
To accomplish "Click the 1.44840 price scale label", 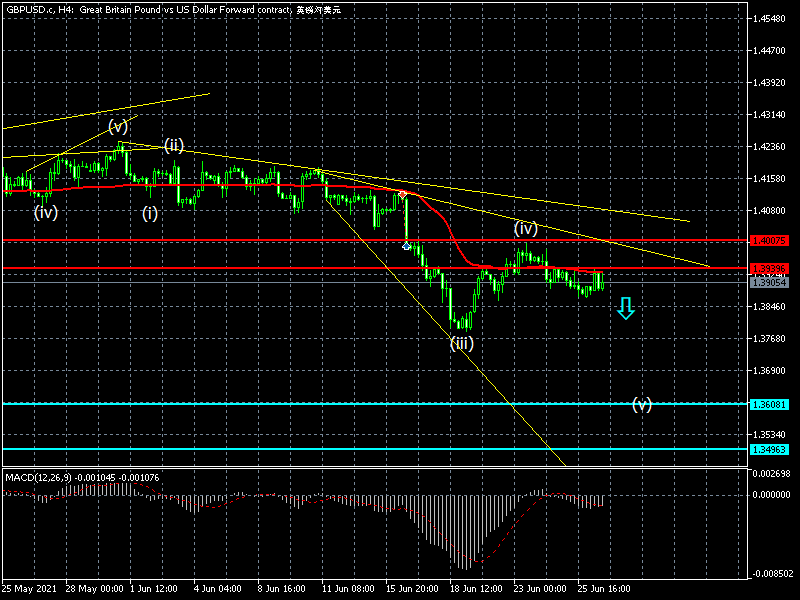I will click(x=769, y=19).
